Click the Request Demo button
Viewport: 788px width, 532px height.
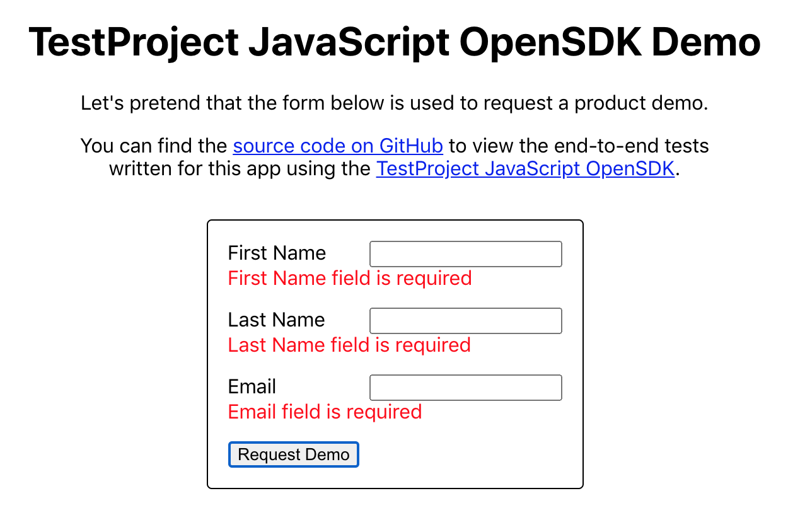pyautogui.click(x=293, y=454)
